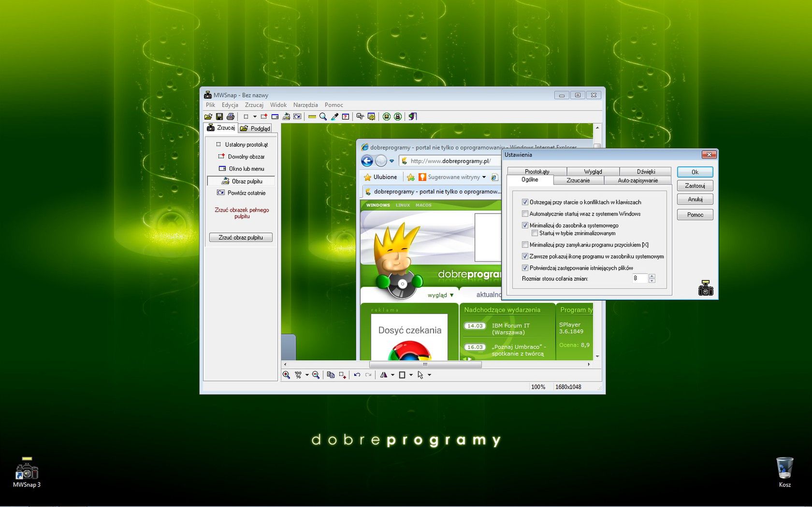This screenshot has width=812, height=507.
Task: Toggle 'Ostrzegaj przy starcie o konfliktach' checkbox
Action: click(525, 202)
